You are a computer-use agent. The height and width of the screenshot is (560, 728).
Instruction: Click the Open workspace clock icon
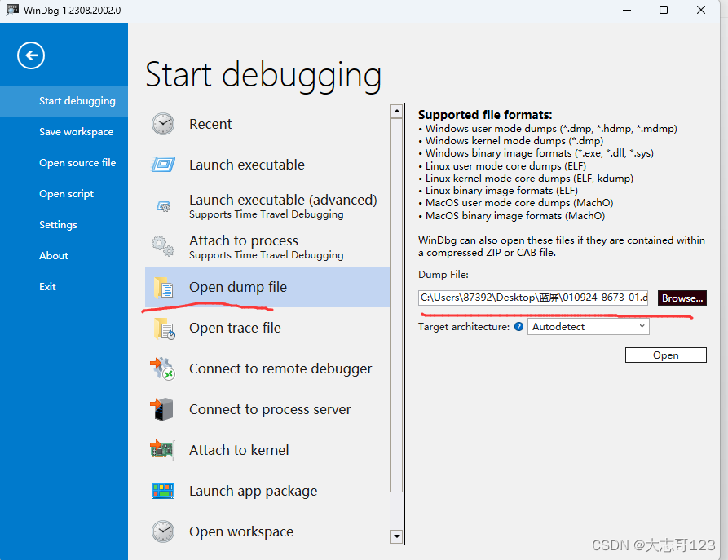163,531
